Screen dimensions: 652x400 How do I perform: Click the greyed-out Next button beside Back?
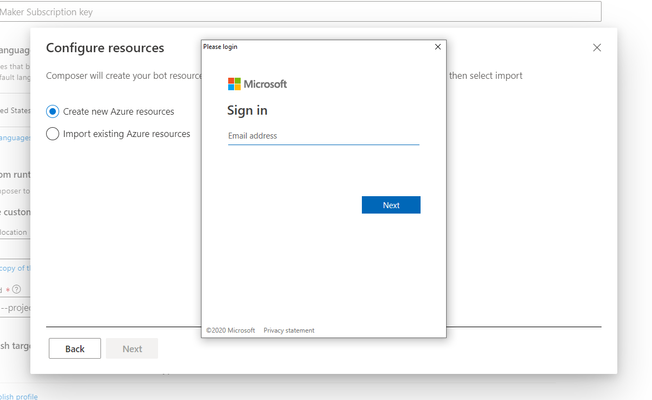[132, 348]
